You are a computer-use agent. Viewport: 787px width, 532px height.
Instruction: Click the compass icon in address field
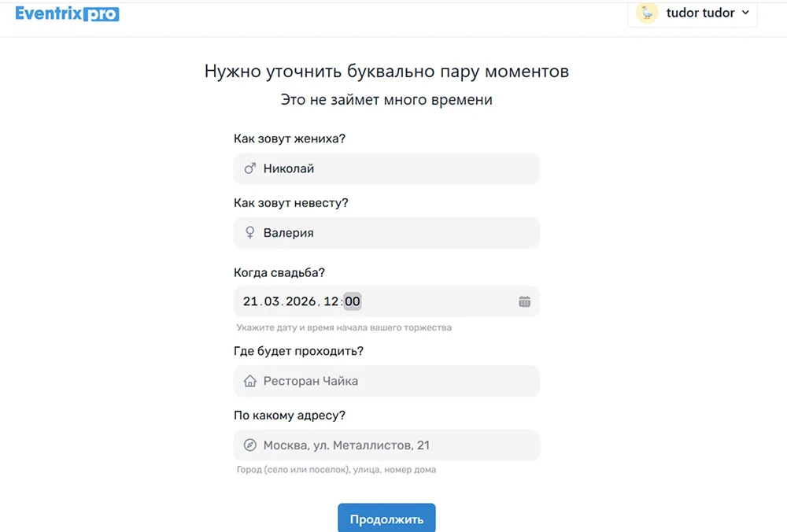point(250,445)
